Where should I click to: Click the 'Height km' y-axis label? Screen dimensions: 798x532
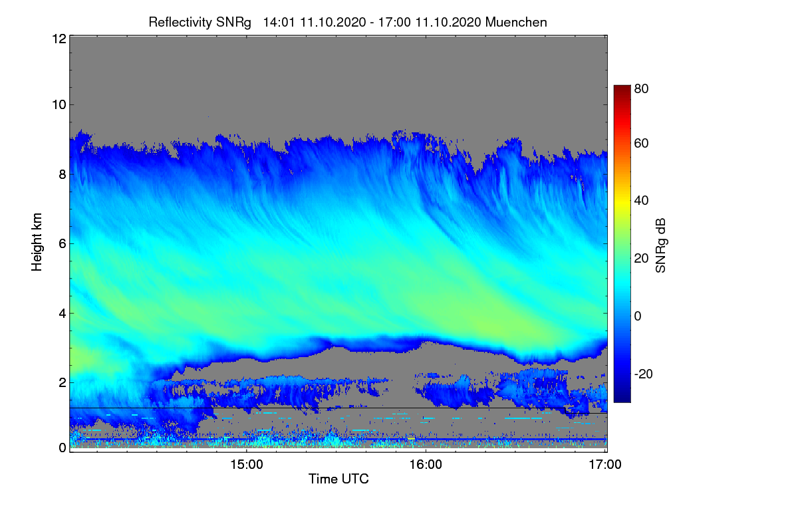click(38, 243)
